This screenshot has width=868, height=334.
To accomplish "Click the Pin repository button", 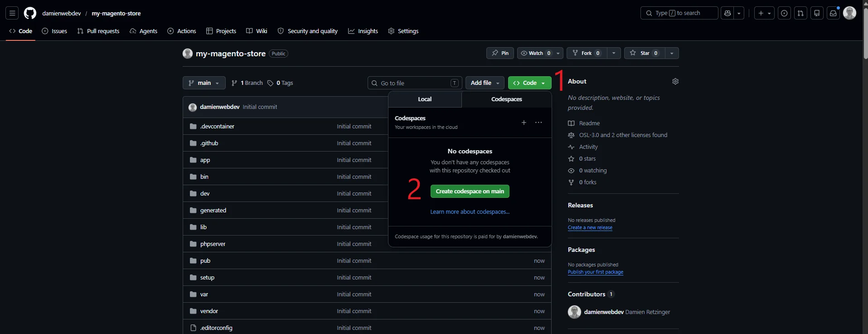I will point(500,53).
